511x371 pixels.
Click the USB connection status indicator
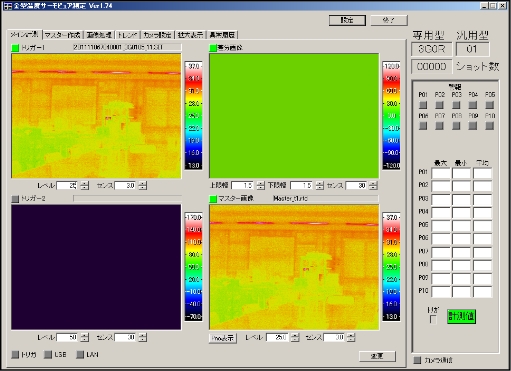point(48,354)
